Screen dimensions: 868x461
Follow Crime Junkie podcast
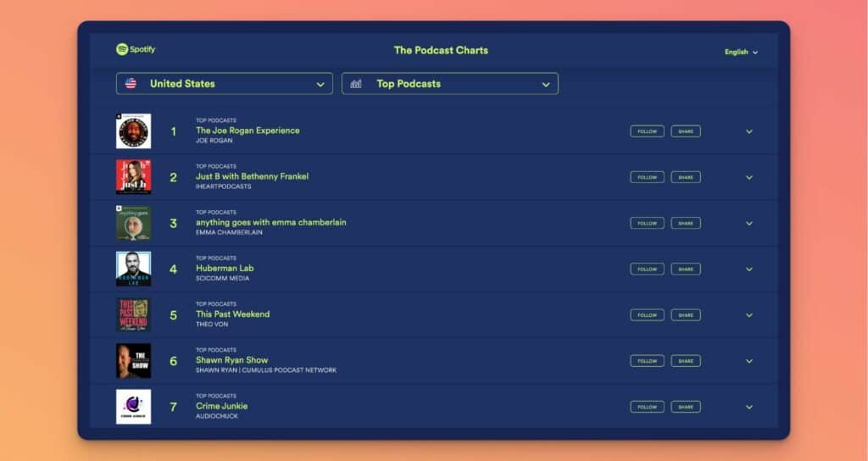647,407
